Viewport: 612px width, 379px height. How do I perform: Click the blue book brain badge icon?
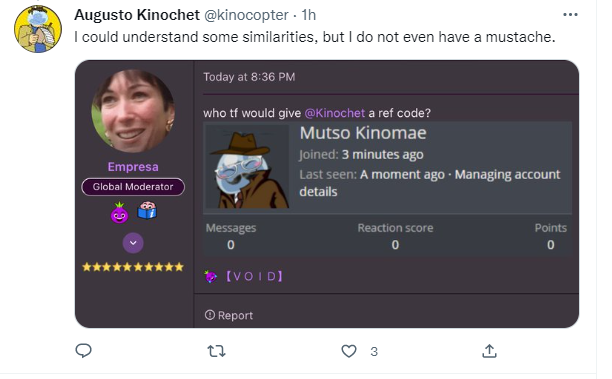(147, 211)
